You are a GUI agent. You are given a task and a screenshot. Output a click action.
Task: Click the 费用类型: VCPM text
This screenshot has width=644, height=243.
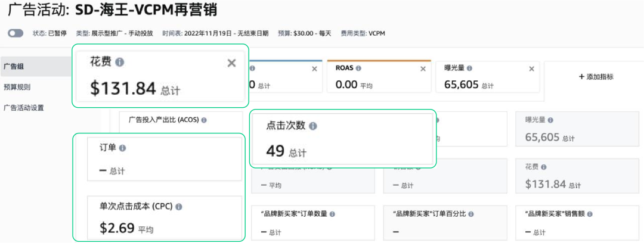pyautogui.click(x=363, y=34)
